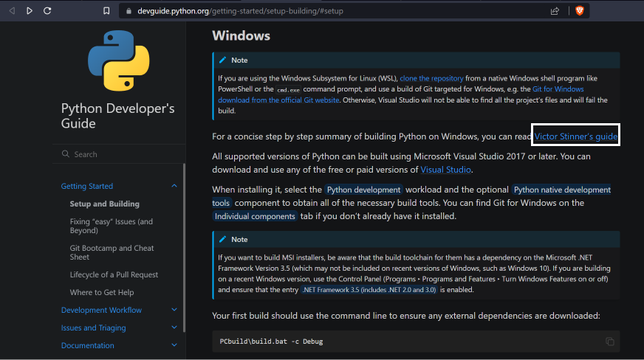Go forward with the browser forward arrow

(x=29, y=10)
